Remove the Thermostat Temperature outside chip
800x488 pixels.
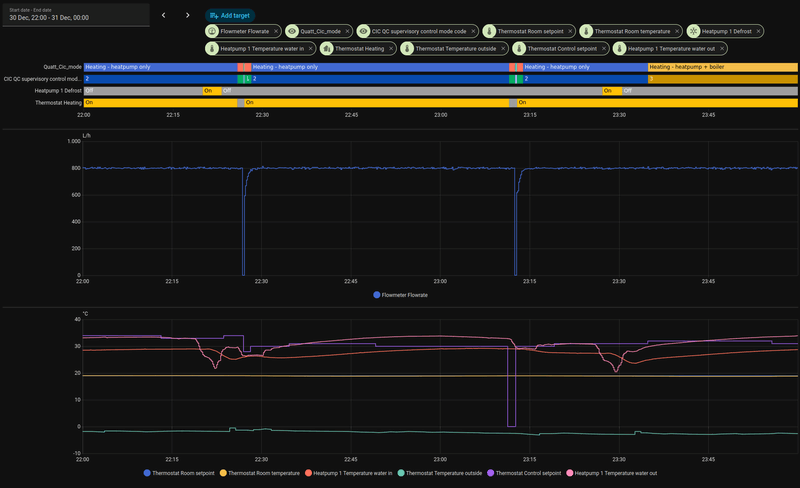coord(503,48)
